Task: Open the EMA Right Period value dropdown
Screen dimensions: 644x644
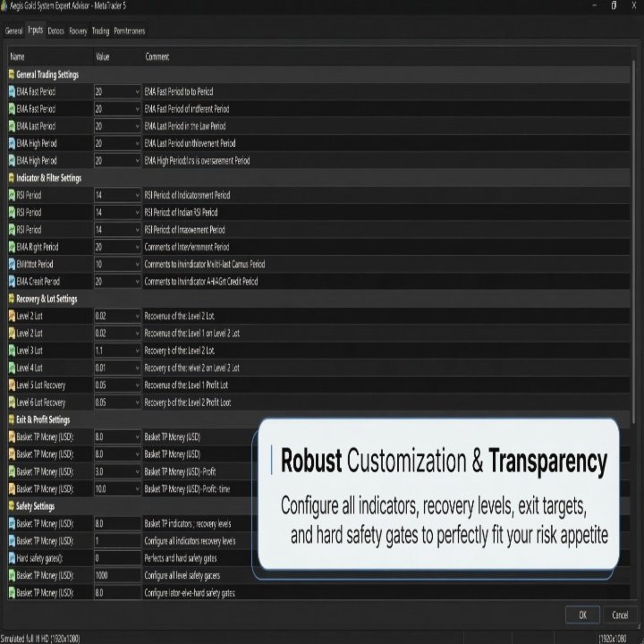Action: (x=137, y=247)
